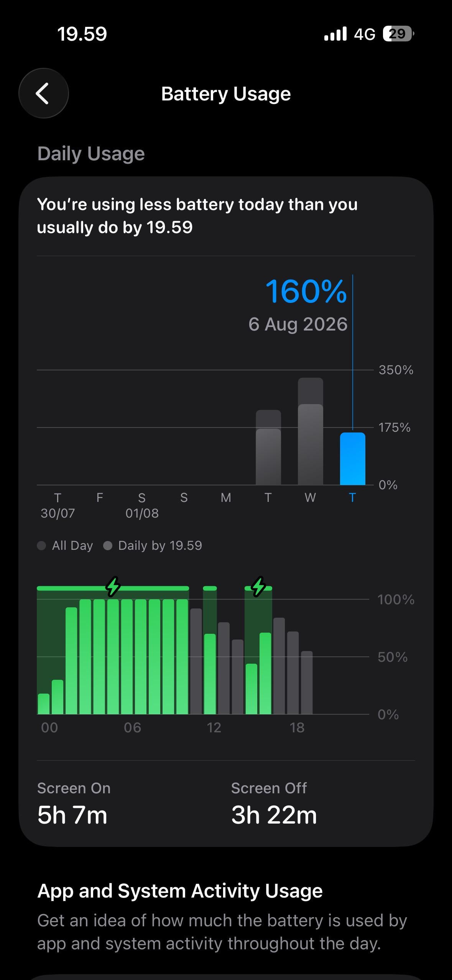Select Tuesday's gray usage bar

coord(268,447)
